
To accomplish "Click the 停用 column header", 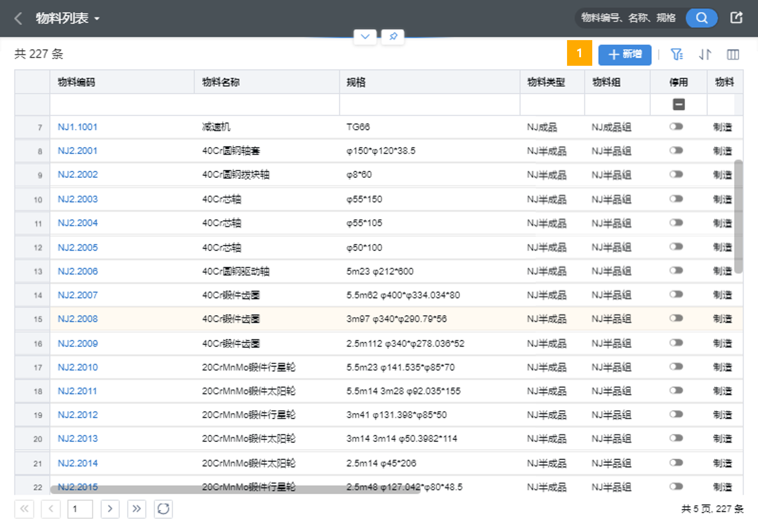I will click(678, 82).
